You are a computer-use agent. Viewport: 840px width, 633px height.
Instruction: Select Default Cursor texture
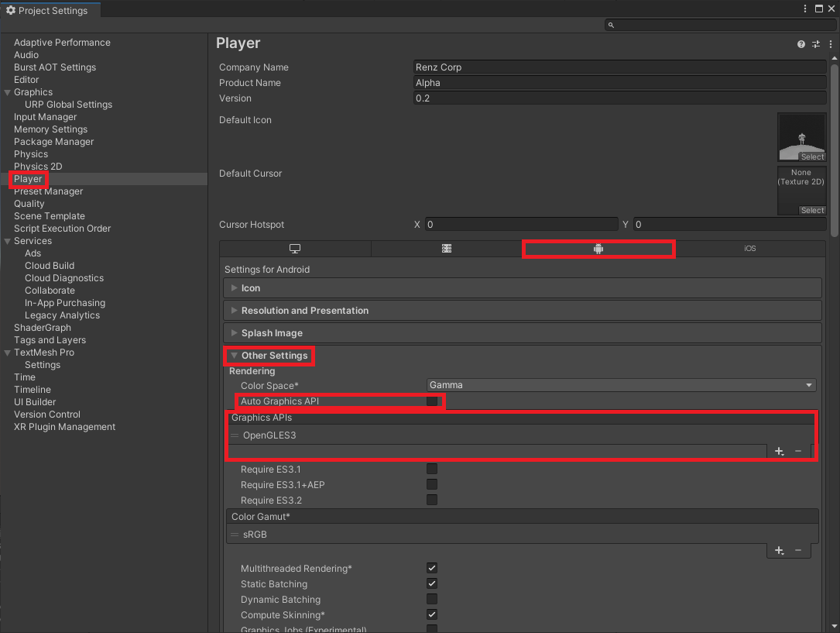point(812,211)
